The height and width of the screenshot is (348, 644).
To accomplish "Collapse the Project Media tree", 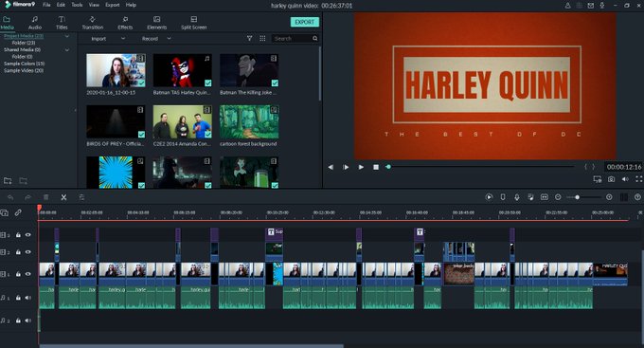I will point(67,36).
